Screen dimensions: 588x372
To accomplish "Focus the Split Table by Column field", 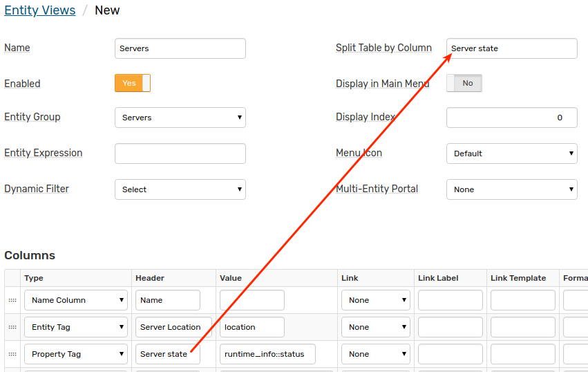I will click(x=511, y=48).
